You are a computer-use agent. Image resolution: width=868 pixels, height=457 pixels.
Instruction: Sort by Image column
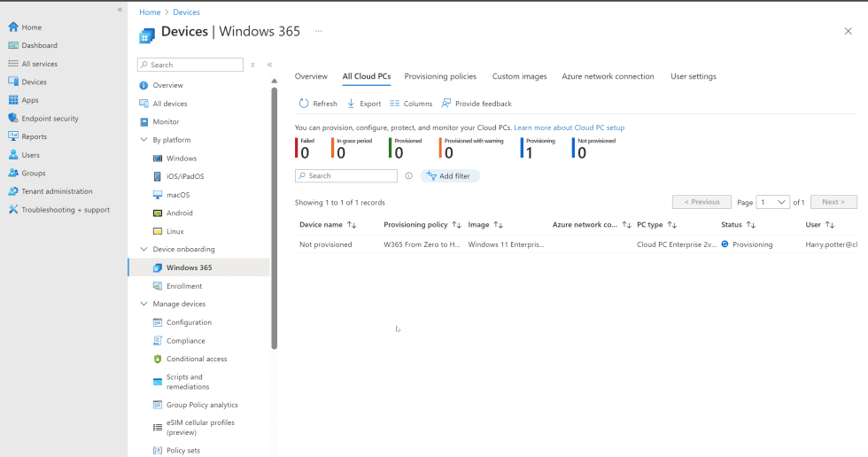485,225
